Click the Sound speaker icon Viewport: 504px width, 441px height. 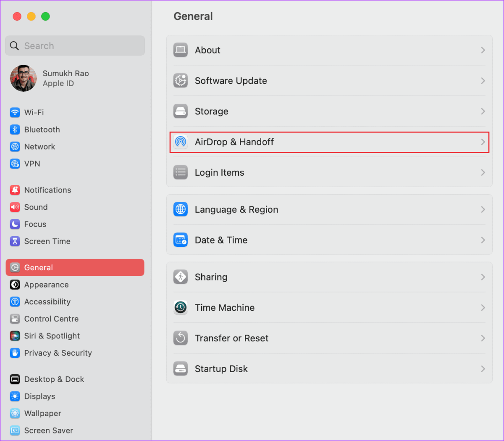tap(15, 207)
